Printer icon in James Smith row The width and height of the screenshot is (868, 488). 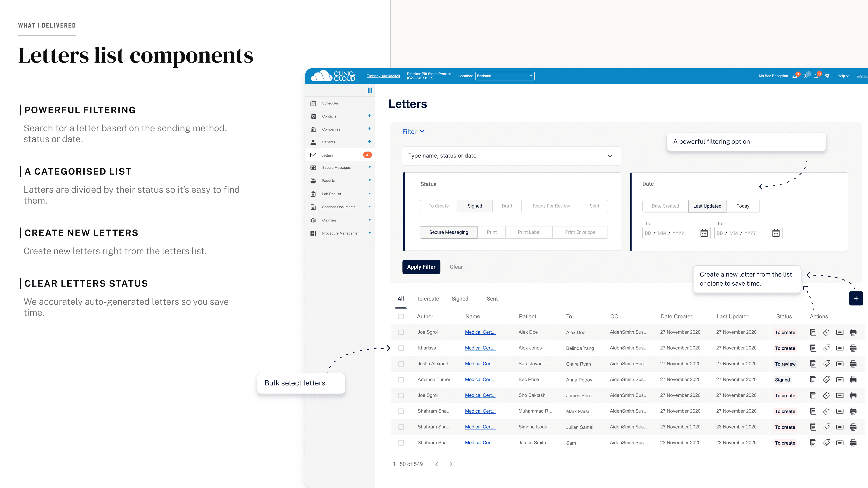point(853,443)
